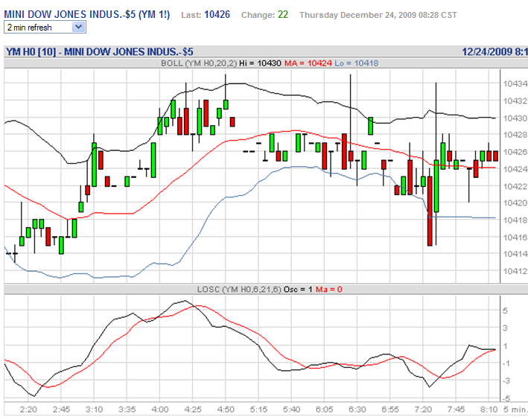Click the LOSC (YM H0,6,21,6) indicator label
Image resolution: width=528 pixels, height=420 pixels.
pyautogui.click(x=239, y=290)
